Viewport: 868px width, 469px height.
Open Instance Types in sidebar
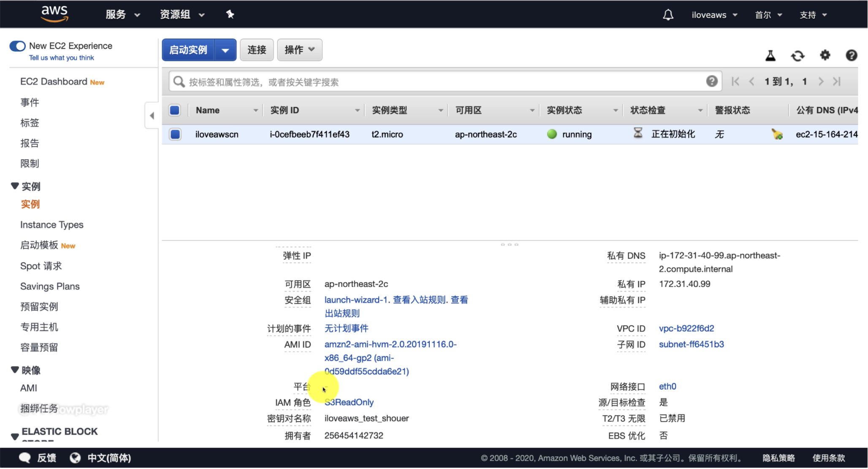coord(52,225)
